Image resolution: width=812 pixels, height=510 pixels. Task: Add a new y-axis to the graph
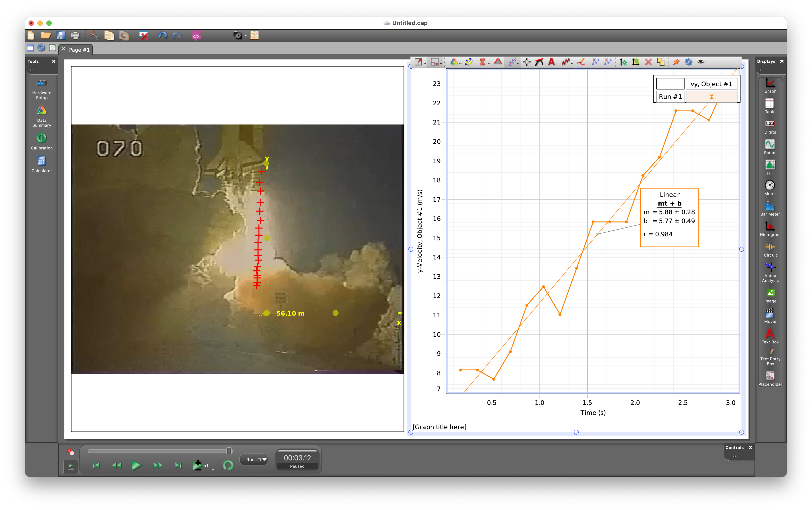click(x=623, y=62)
